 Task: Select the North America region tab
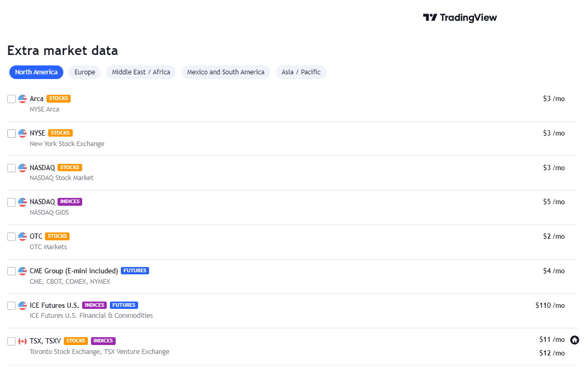coord(37,72)
